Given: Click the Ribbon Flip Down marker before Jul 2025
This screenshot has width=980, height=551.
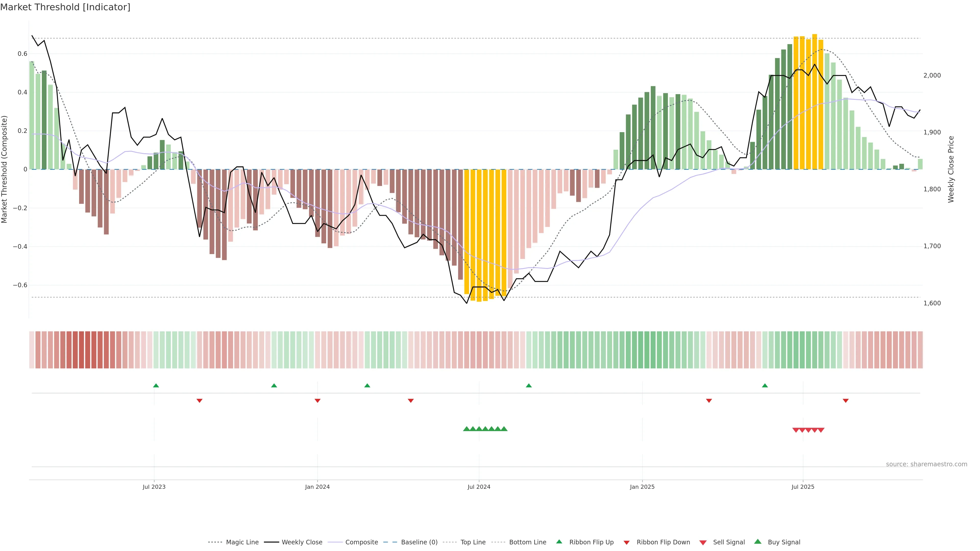Looking at the screenshot, I should point(709,400).
